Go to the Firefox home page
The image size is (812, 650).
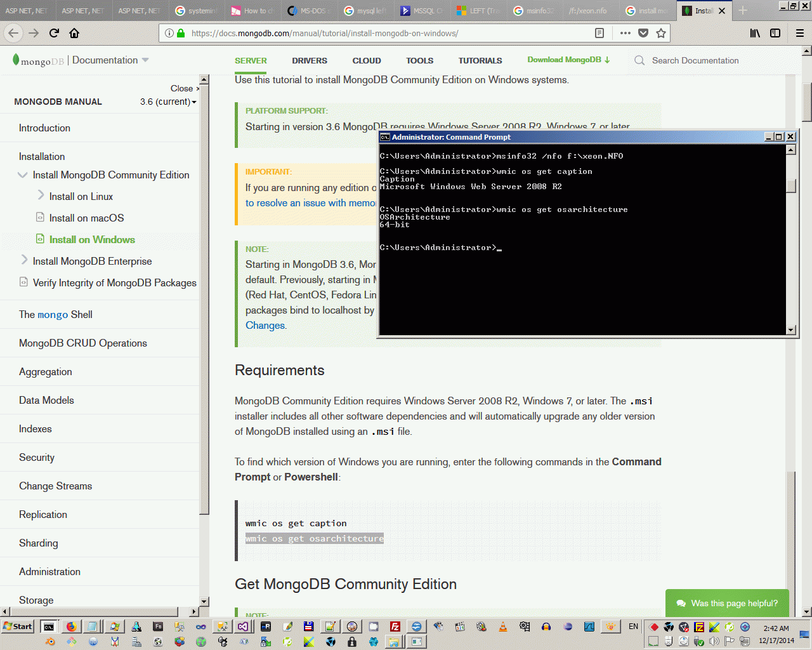click(x=74, y=33)
